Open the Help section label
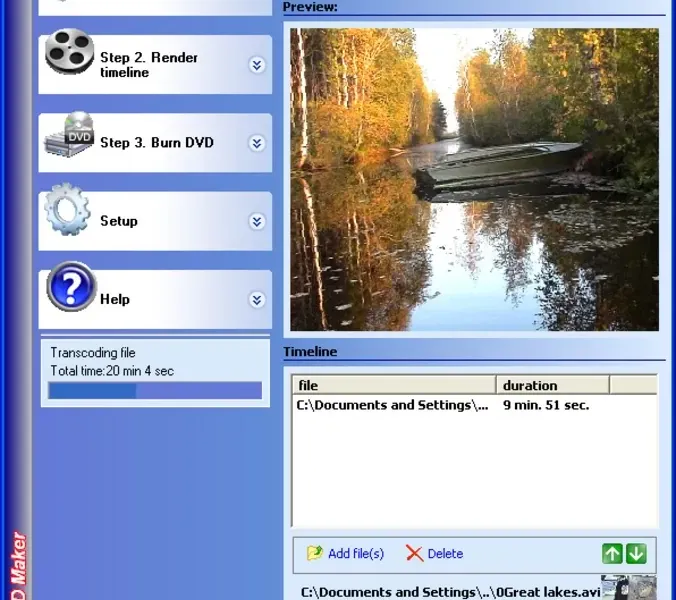The image size is (676, 600). point(115,299)
